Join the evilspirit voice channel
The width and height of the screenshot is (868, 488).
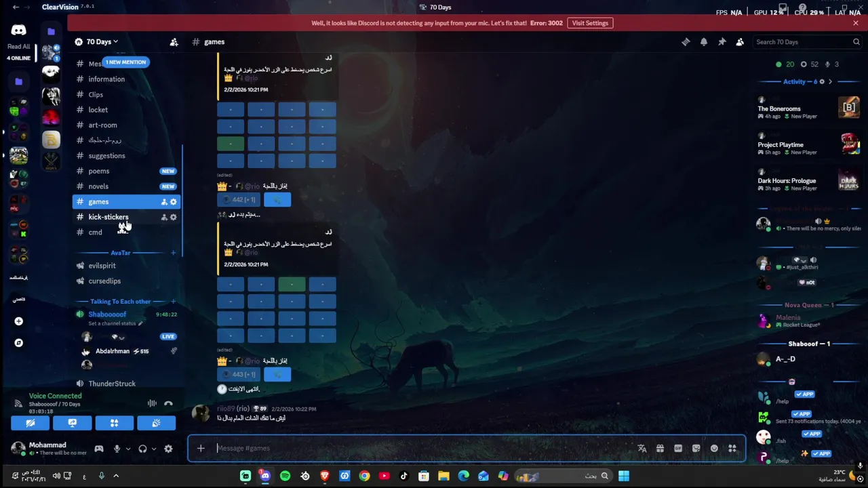pyautogui.click(x=126, y=266)
